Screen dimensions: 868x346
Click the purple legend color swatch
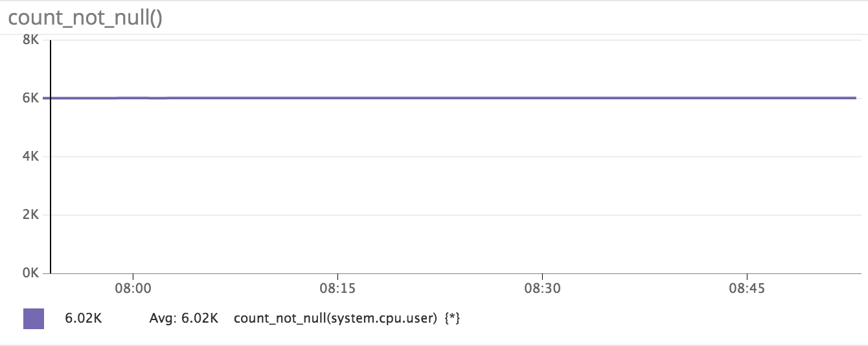click(x=33, y=318)
